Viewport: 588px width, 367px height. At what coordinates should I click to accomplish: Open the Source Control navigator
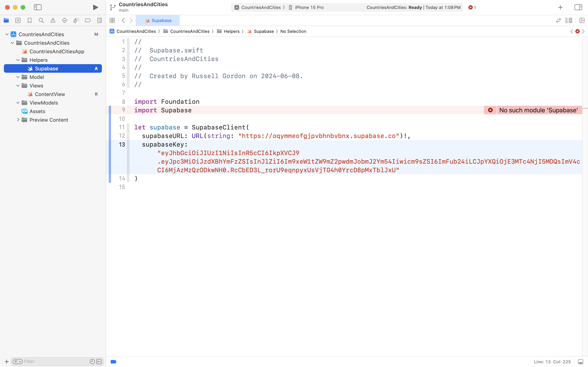(x=18, y=20)
